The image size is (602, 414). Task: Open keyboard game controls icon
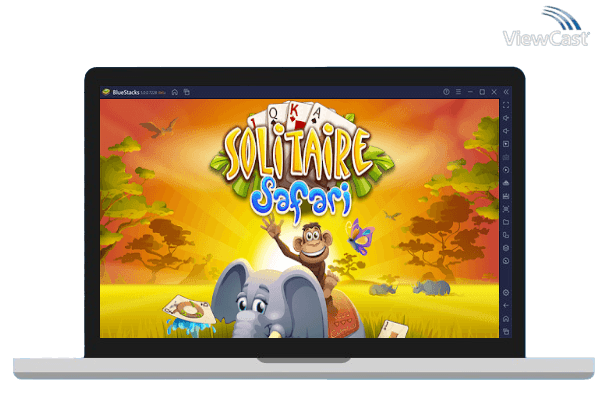[506, 157]
